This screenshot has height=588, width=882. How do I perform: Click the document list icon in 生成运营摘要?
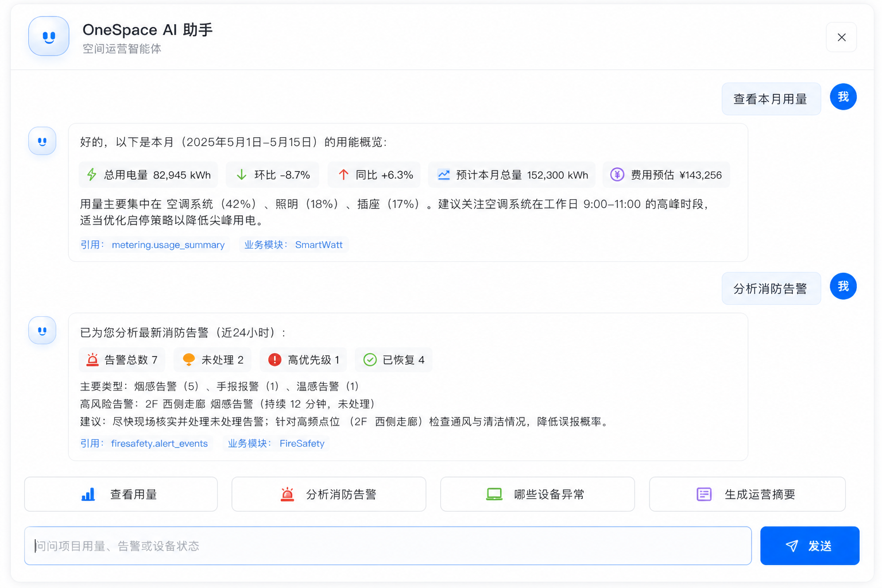tap(704, 494)
